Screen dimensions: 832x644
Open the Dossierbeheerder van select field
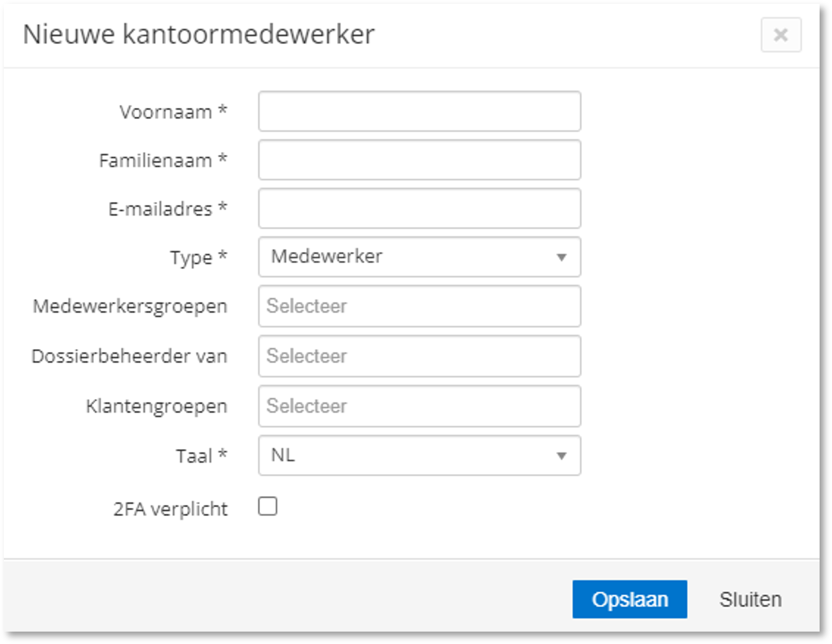point(419,356)
